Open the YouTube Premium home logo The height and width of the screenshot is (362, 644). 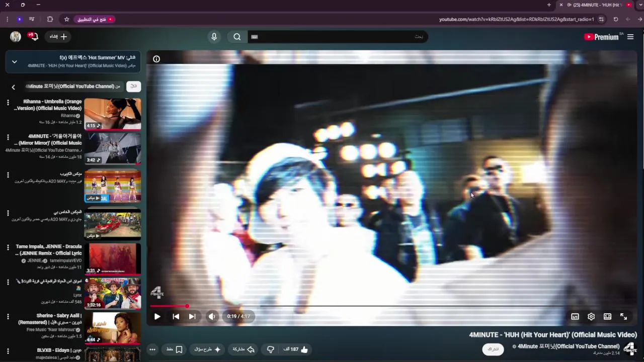[x=602, y=37]
